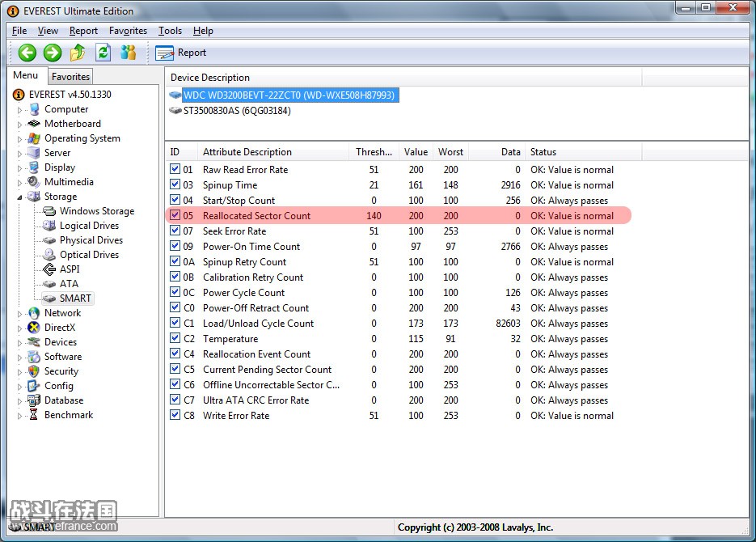This screenshot has height=542, width=756.
Task: Click the Config icon in the tree
Action: (x=34, y=386)
